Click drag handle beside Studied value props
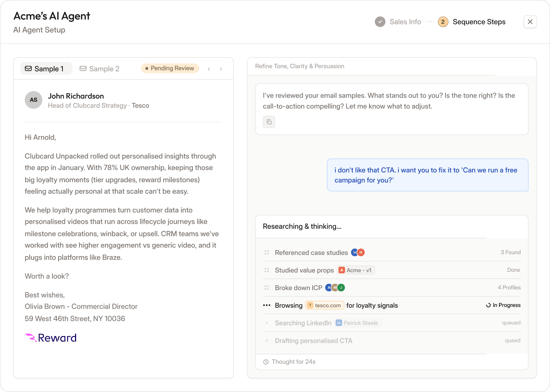 [267, 270]
